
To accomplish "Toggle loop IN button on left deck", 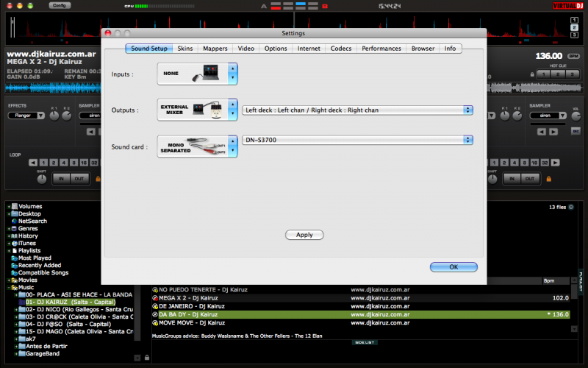I will point(62,179).
